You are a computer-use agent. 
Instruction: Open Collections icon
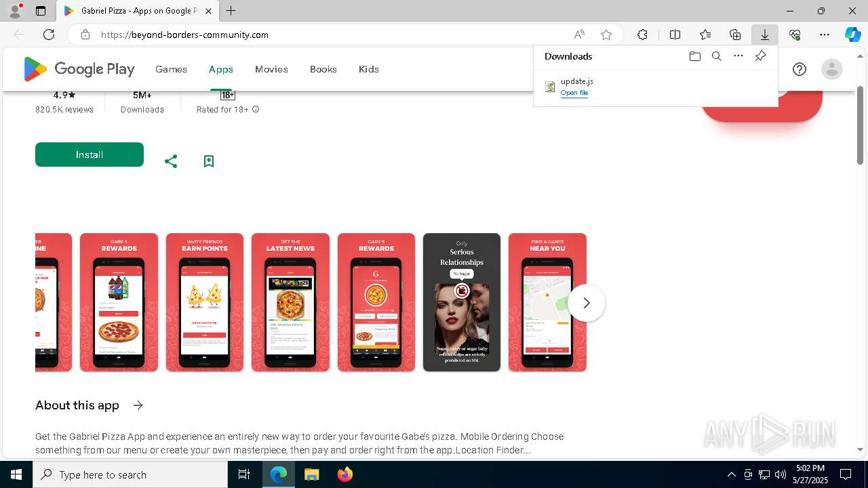point(735,35)
